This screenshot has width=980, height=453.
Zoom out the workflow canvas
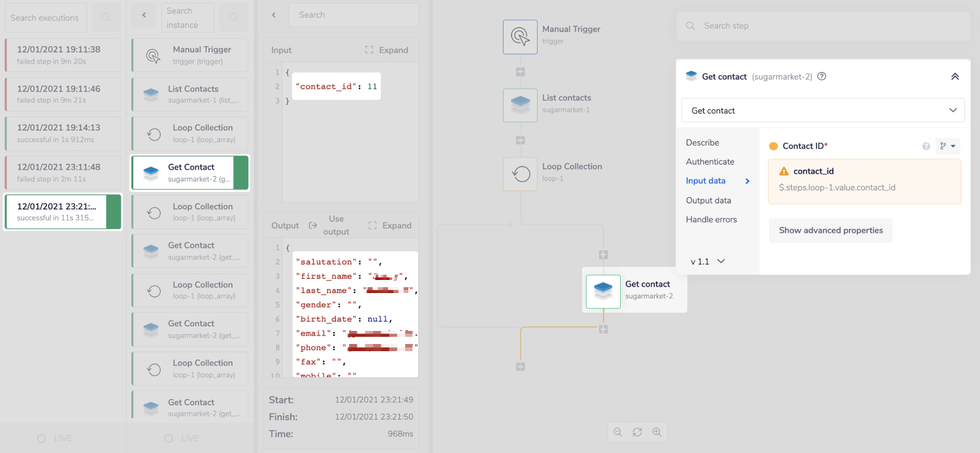[x=617, y=431]
